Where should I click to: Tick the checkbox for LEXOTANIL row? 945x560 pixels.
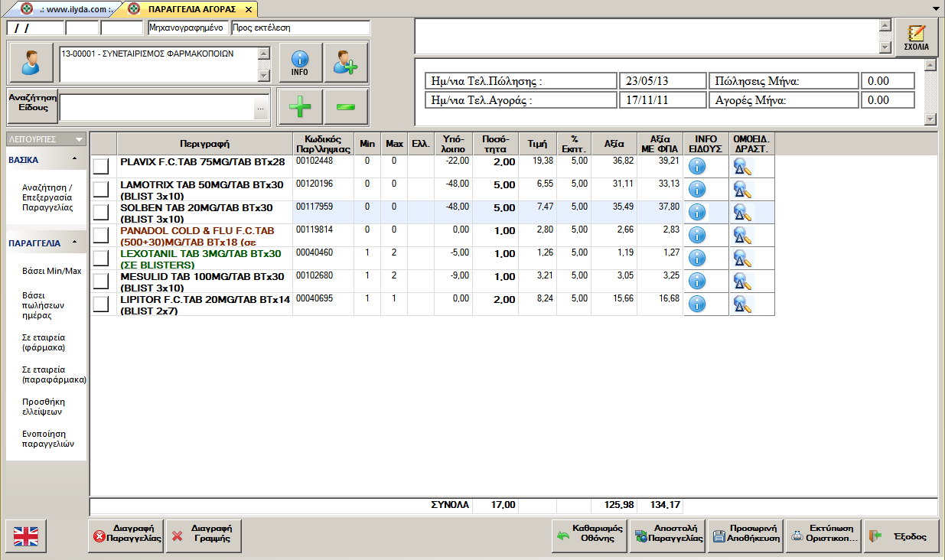click(101, 259)
